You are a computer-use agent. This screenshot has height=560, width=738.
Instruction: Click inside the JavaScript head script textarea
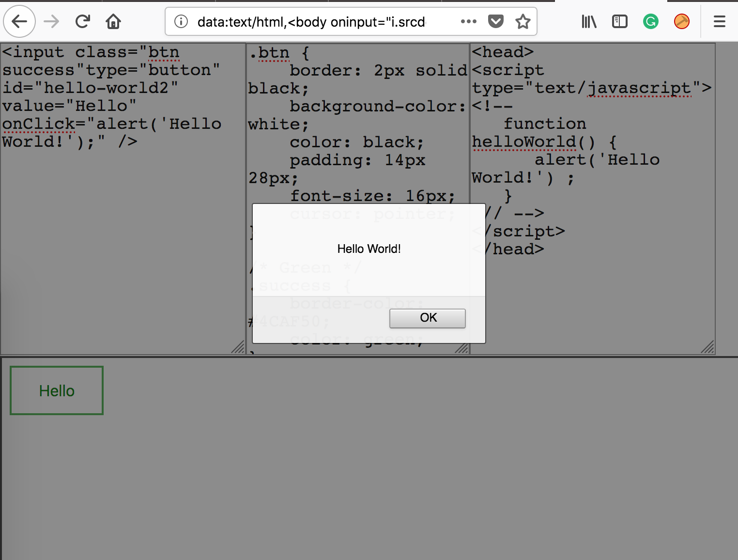tap(593, 199)
